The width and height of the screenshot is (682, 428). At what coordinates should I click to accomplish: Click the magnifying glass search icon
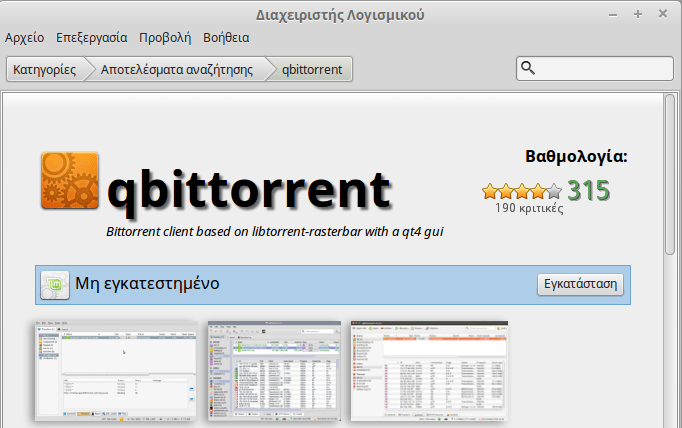[528, 68]
